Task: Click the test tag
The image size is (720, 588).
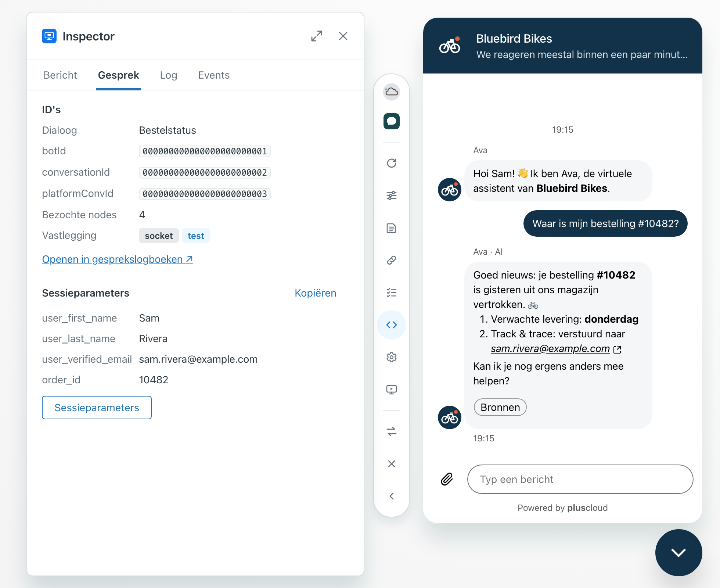Action: pos(196,236)
